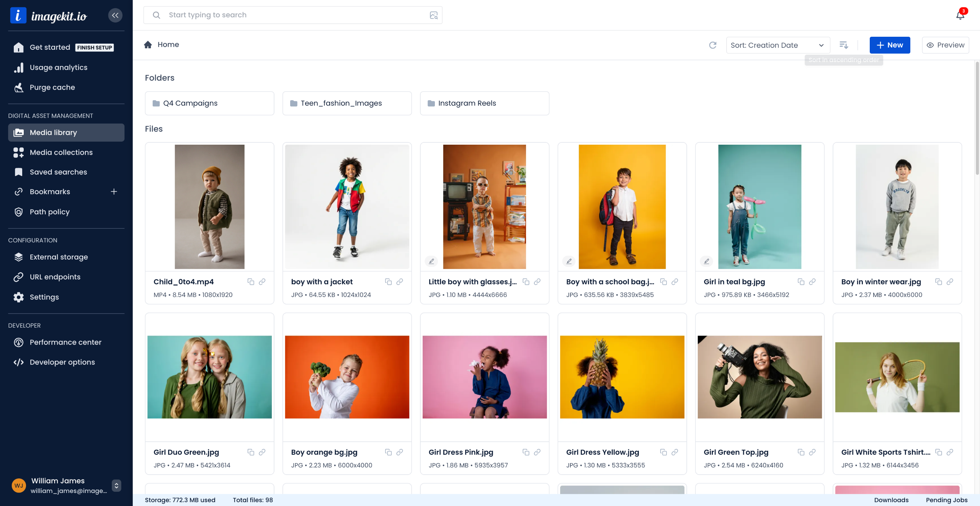Copy the URL of Child_0to4.mp4
The width and height of the screenshot is (980, 506).
(251, 282)
